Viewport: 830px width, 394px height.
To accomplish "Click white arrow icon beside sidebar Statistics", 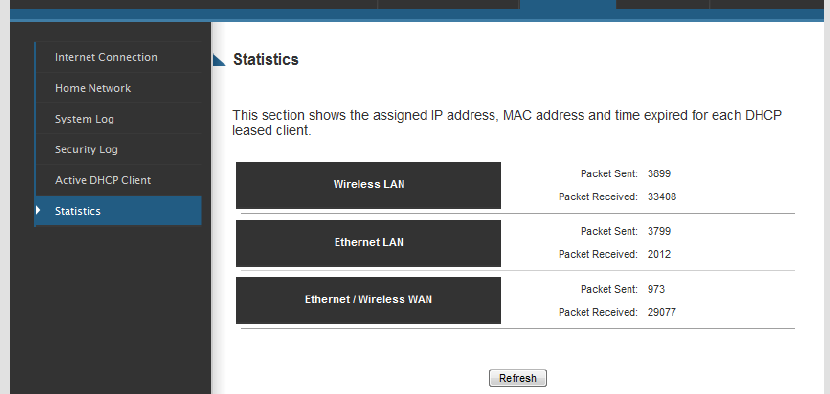I will (x=38, y=210).
